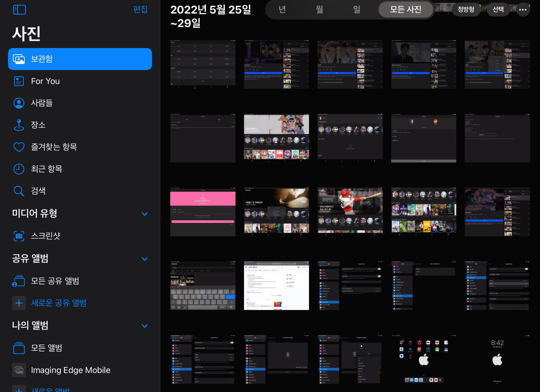Collapse the 공유 앨범 section
The height and width of the screenshot is (392, 540).
[x=145, y=259]
